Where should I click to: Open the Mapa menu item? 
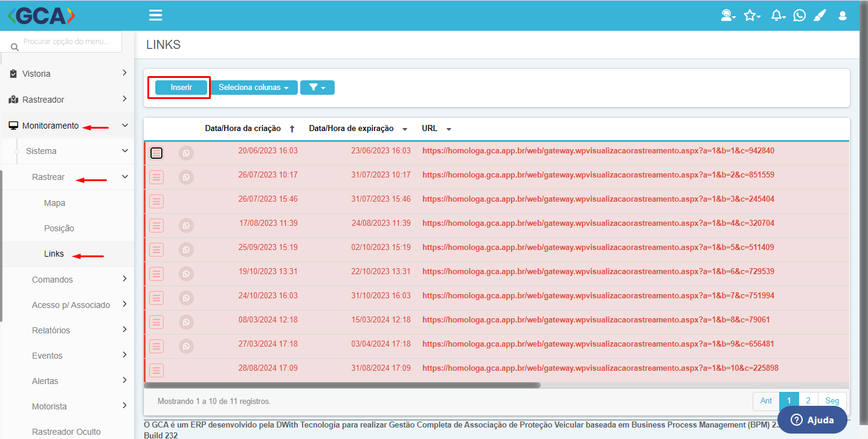[x=54, y=203]
